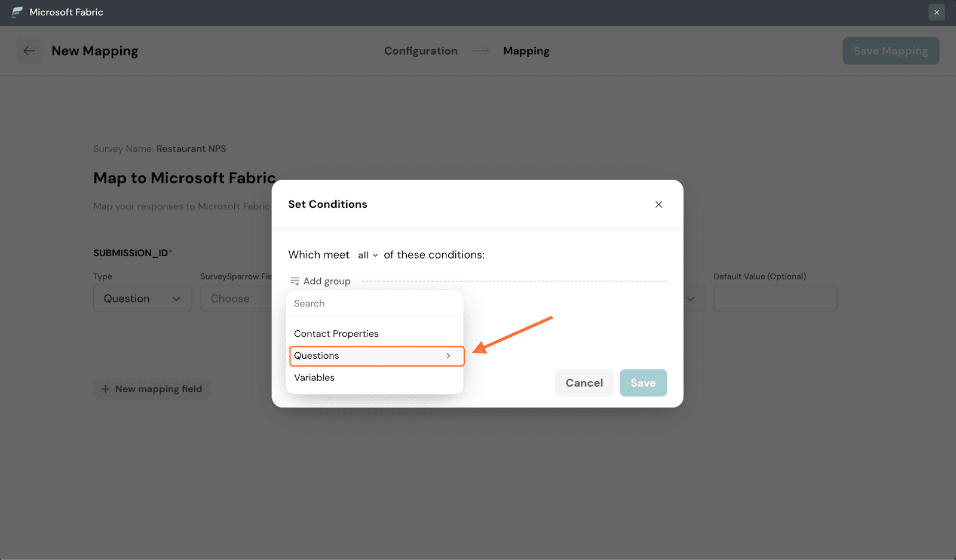Select Variables from the list
The height and width of the screenshot is (560, 956).
[x=314, y=378]
